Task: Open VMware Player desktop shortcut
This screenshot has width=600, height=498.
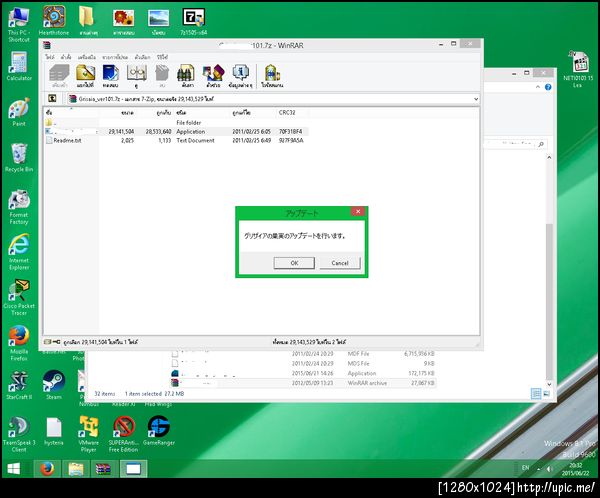Action: click(88, 434)
